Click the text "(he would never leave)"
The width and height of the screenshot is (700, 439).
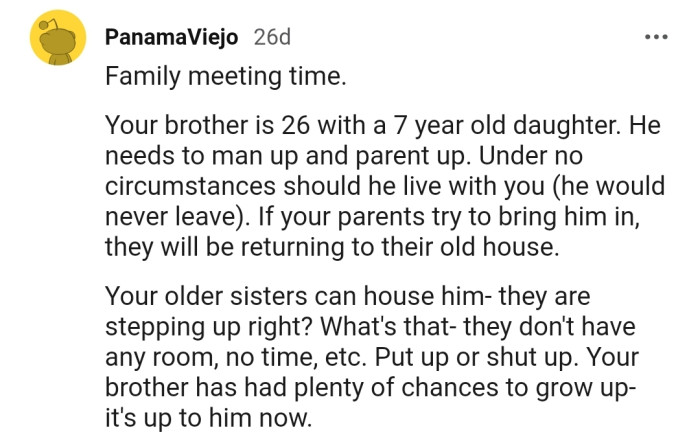385,201
